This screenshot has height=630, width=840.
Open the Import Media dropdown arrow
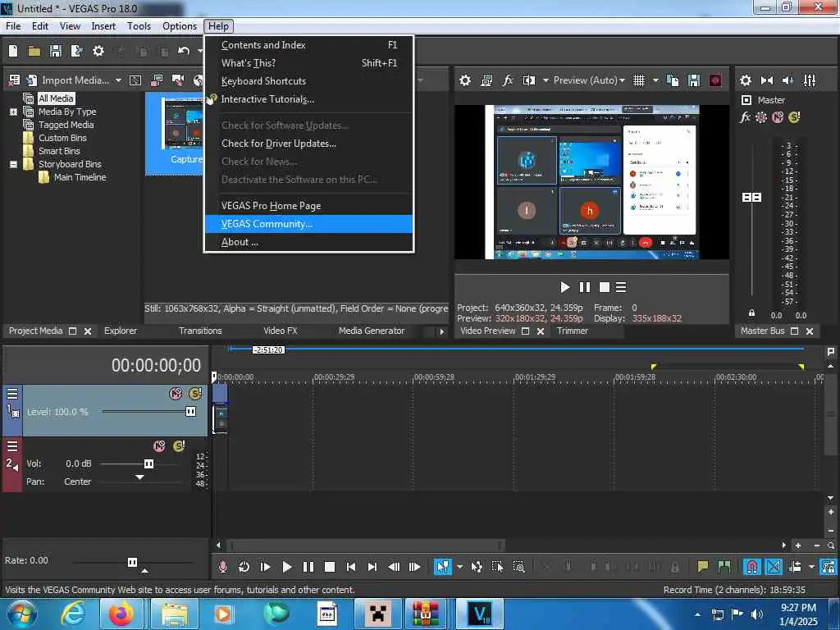click(x=118, y=80)
